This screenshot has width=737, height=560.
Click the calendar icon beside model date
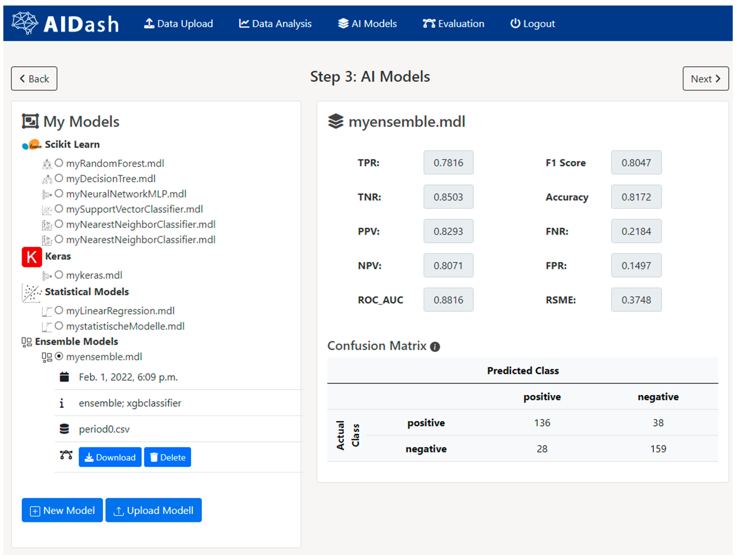click(64, 377)
